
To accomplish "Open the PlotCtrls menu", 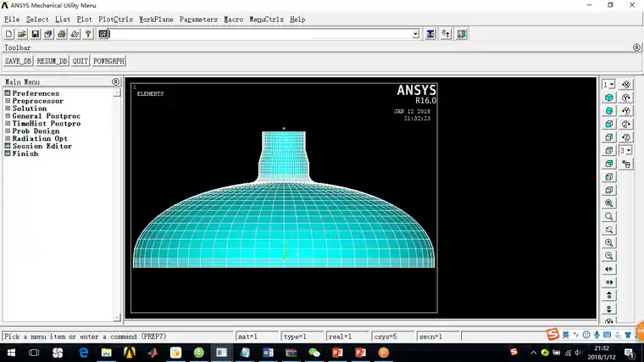I will tap(116, 19).
